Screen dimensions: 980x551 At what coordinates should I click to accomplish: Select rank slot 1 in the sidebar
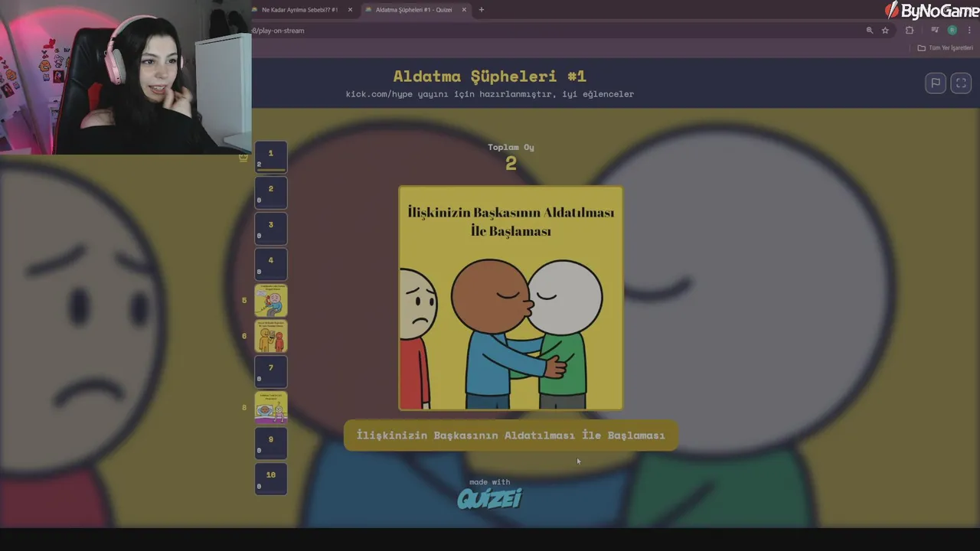[271, 157]
